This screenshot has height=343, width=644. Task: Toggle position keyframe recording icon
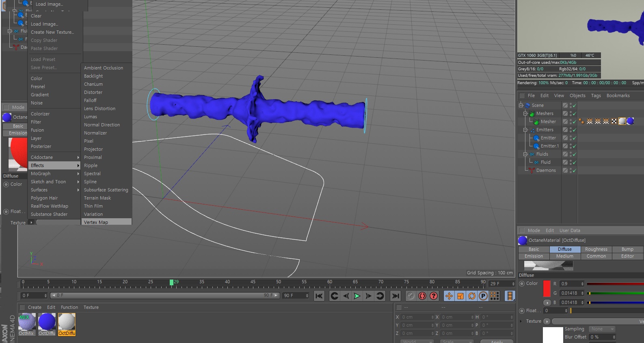click(449, 296)
